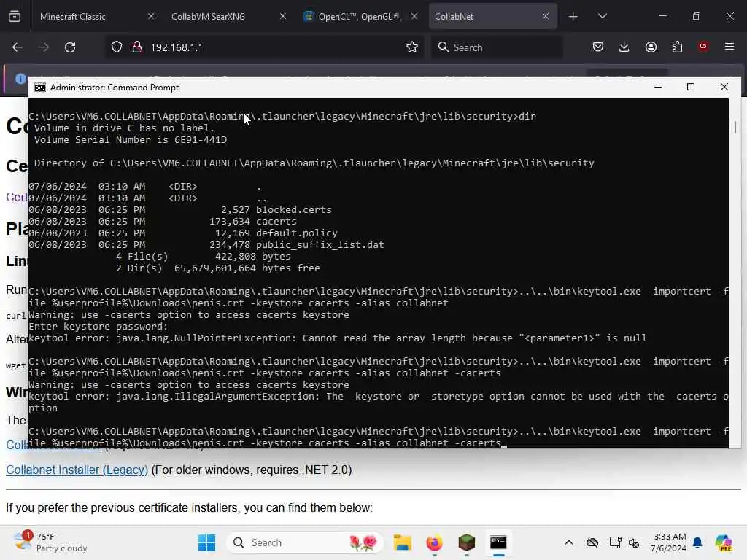This screenshot has width=747, height=560.
Task: Click the cacerts file name in listing
Action: click(276, 222)
